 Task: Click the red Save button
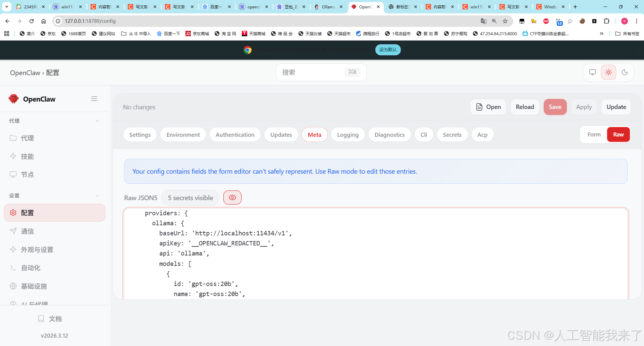point(555,107)
